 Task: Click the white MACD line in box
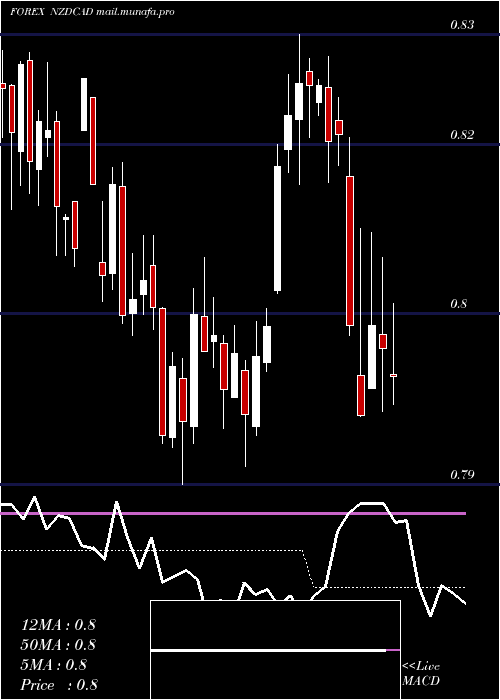[x=268, y=650]
